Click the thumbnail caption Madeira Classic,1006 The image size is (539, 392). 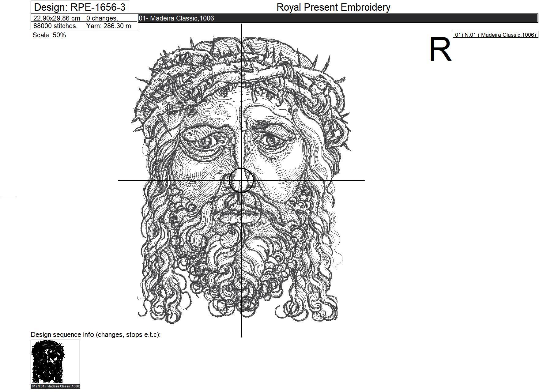point(55,386)
